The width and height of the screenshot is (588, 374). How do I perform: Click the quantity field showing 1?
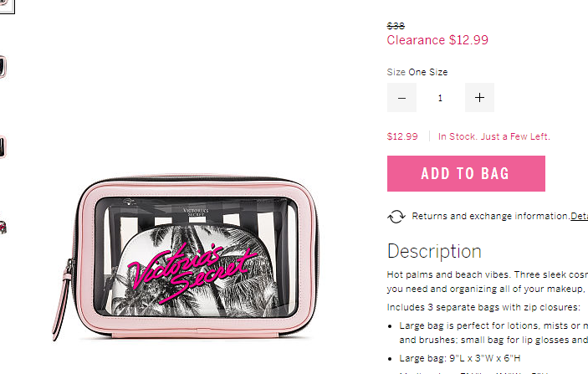440,98
